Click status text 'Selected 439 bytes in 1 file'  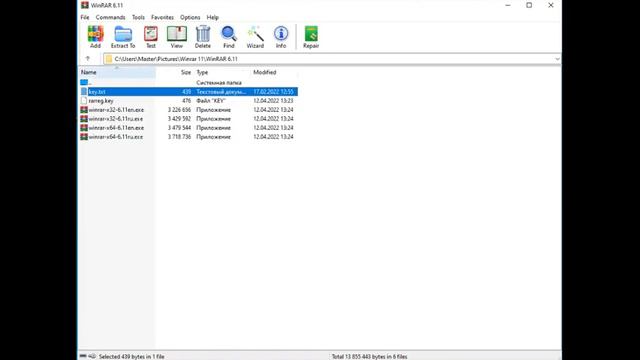click(x=131, y=357)
